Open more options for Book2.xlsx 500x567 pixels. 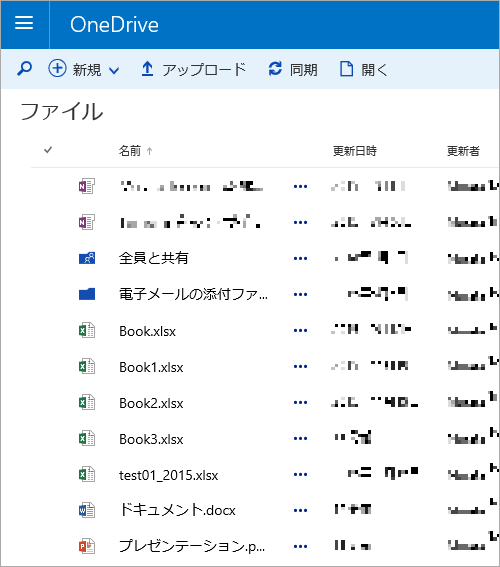point(300,402)
